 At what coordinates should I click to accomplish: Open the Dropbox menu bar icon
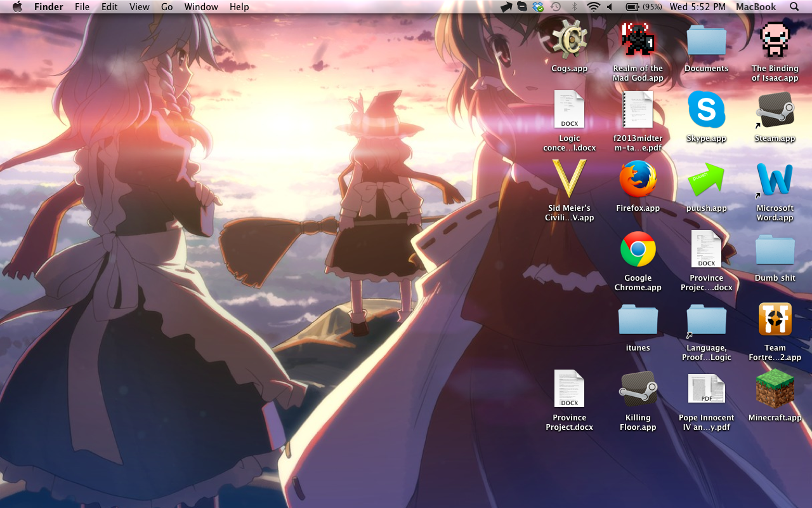(538, 7)
